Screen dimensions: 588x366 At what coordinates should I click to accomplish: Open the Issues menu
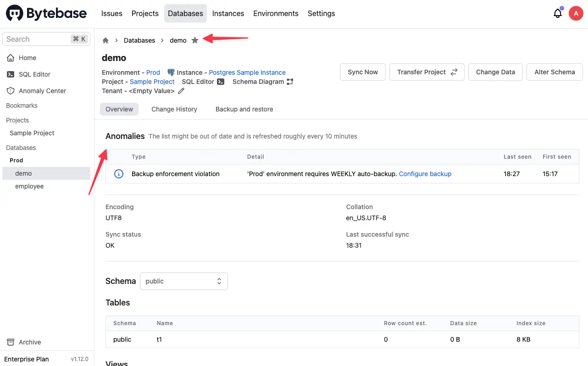(x=112, y=13)
